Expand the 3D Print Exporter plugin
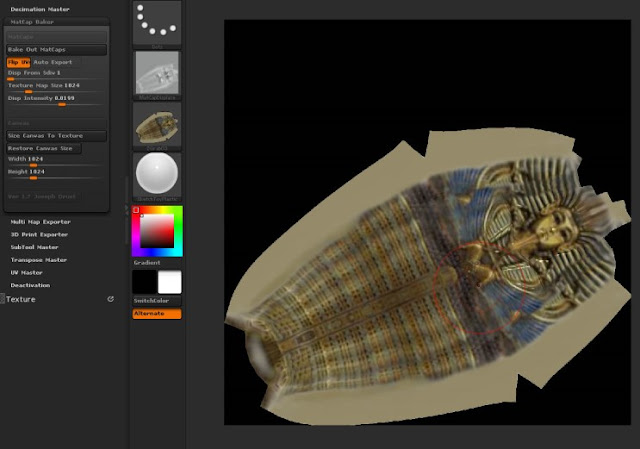 [x=39, y=235]
